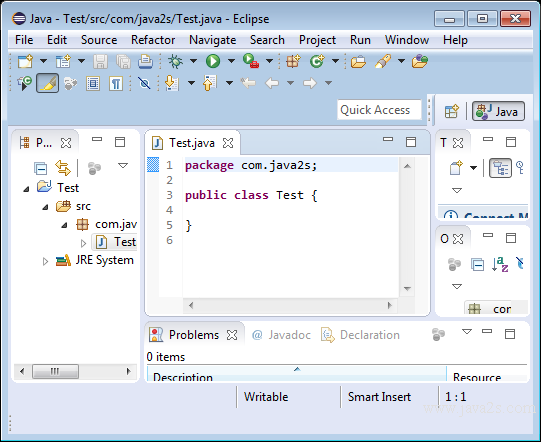541x442 pixels.
Task: Open the New Java Class dropdown arrow
Action: coord(335,61)
